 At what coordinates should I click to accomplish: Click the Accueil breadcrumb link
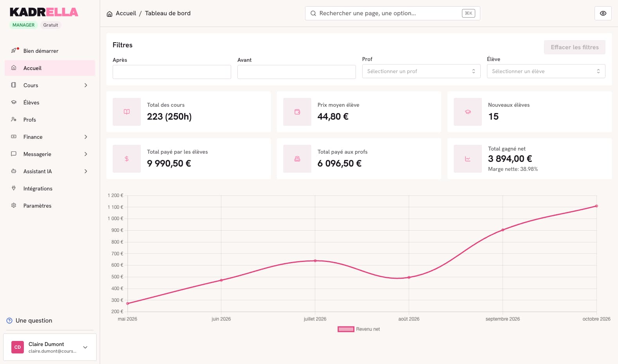point(126,13)
